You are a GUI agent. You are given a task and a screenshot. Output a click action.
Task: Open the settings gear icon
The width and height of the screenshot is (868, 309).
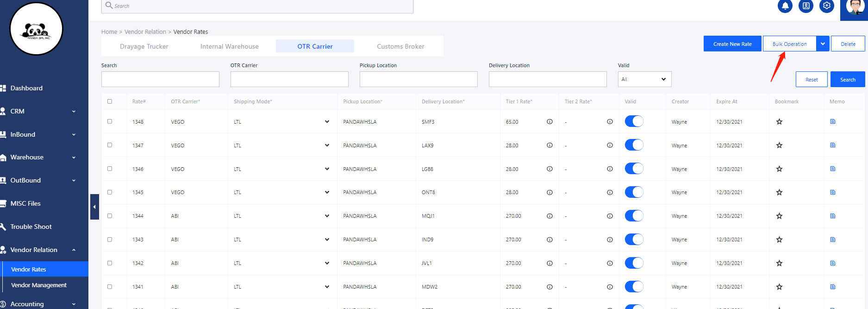827,6
